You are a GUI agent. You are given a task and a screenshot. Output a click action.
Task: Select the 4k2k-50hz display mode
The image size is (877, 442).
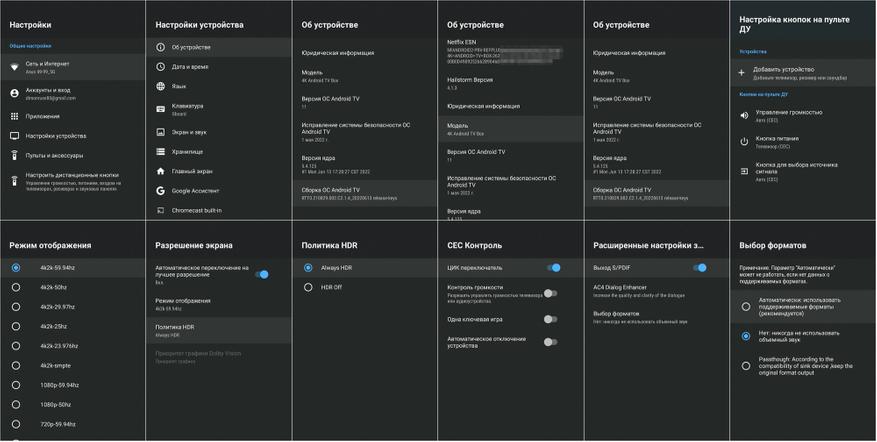[16, 287]
